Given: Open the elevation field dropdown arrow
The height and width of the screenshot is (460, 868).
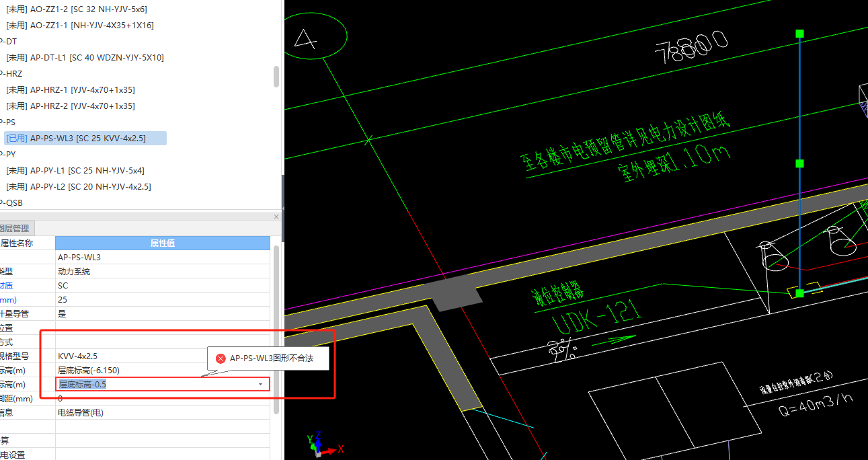Looking at the screenshot, I should pos(261,384).
